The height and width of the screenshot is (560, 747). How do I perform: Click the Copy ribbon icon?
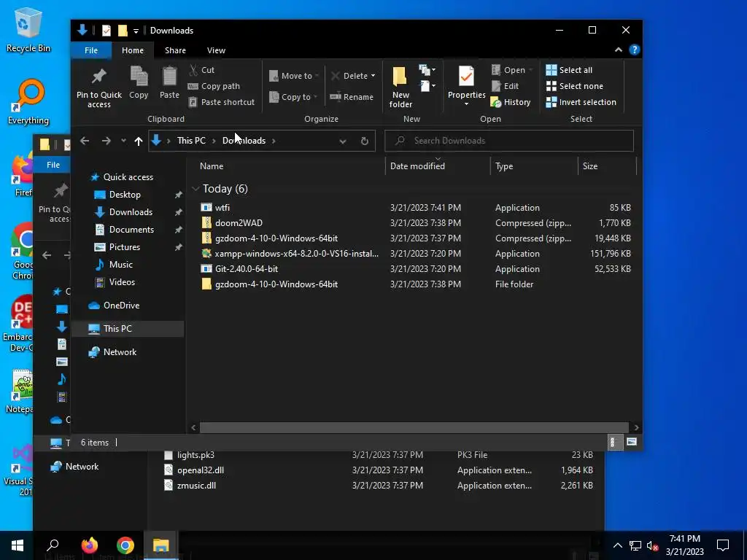click(x=139, y=83)
